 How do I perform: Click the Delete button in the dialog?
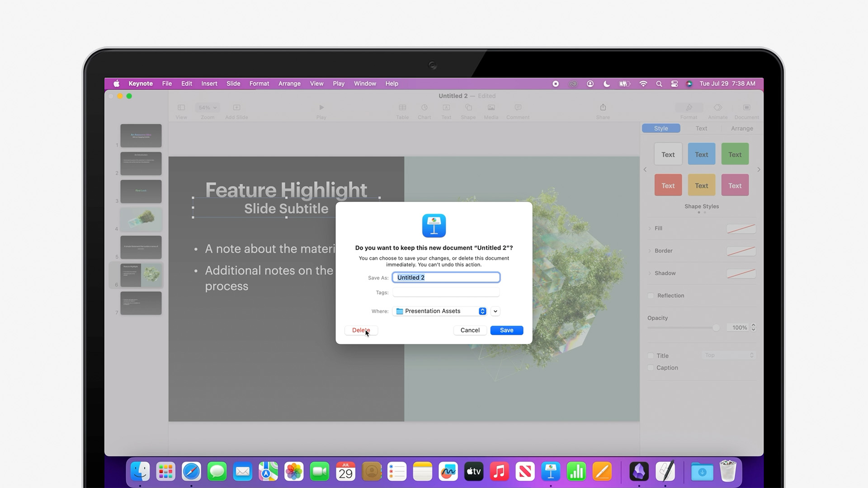click(360, 330)
